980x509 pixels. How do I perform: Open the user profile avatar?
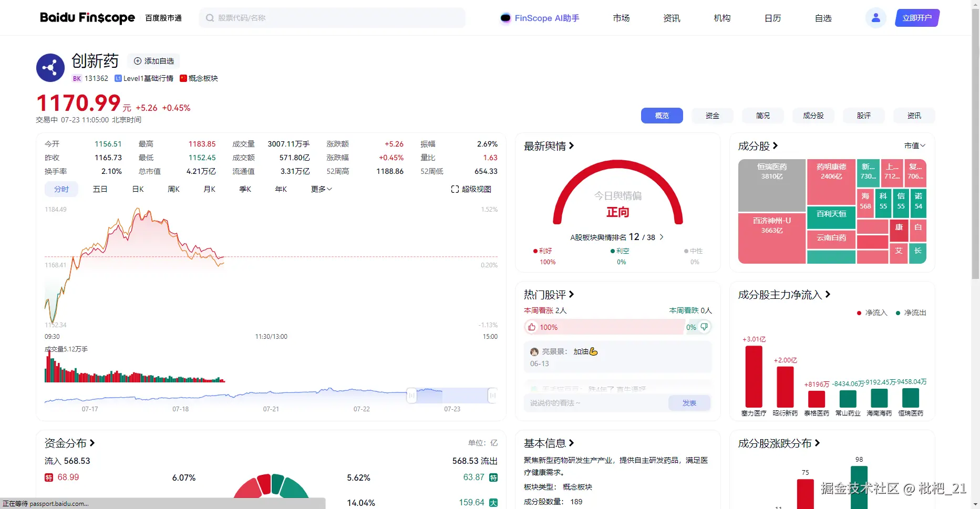875,17
